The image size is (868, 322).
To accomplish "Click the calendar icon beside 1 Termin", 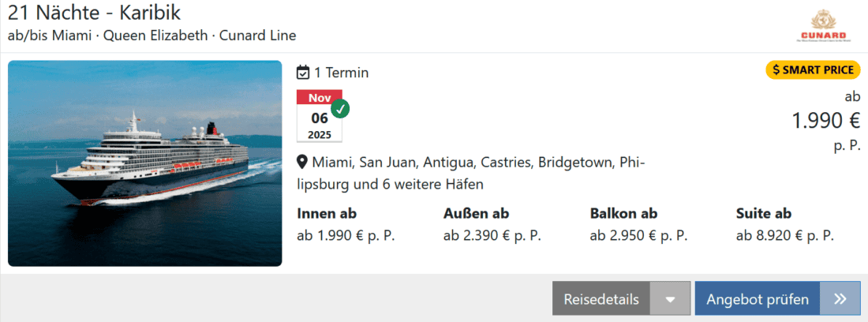I will 303,73.
